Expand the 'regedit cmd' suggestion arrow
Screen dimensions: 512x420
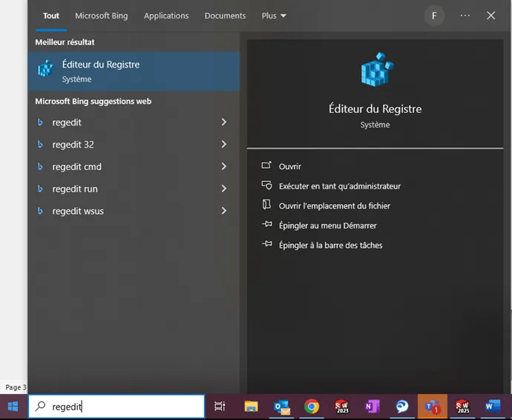coord(224,167)
